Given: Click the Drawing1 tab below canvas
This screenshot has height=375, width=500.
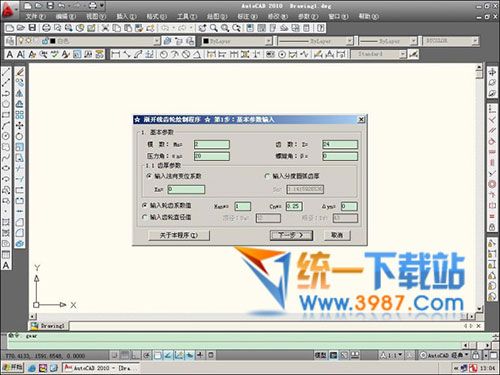Looking at the screenshot, I should coord(49,326).
